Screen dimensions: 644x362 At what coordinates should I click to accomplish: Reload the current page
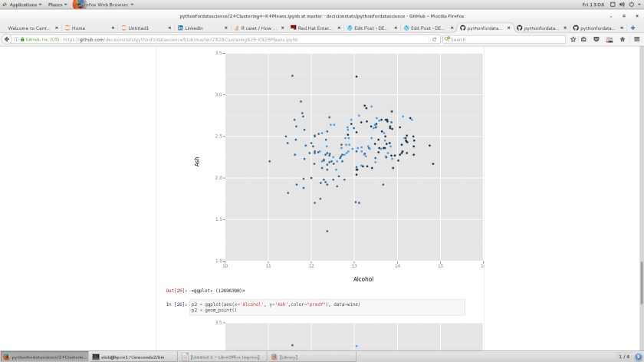(435, 39)
